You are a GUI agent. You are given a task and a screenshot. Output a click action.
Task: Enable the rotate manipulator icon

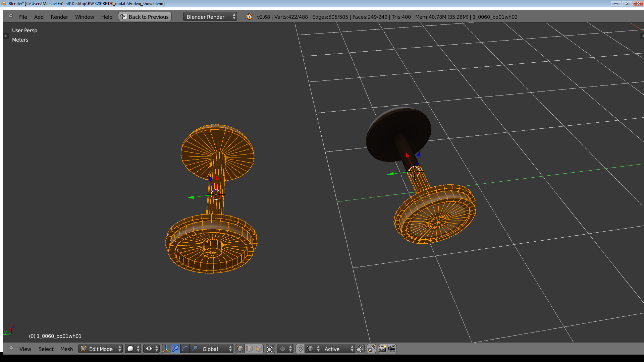tap(185, 349)
